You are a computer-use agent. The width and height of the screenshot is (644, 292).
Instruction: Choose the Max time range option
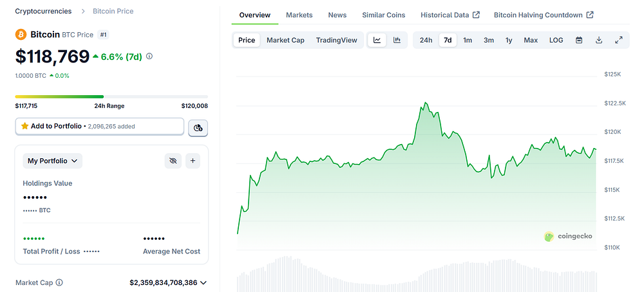(x=531, y=40)
